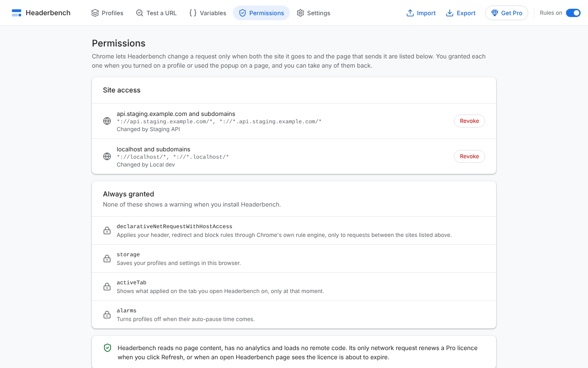This screenshot has height=368, width=588.
Task: Click the Always granted heading
Action: point(129,194)
